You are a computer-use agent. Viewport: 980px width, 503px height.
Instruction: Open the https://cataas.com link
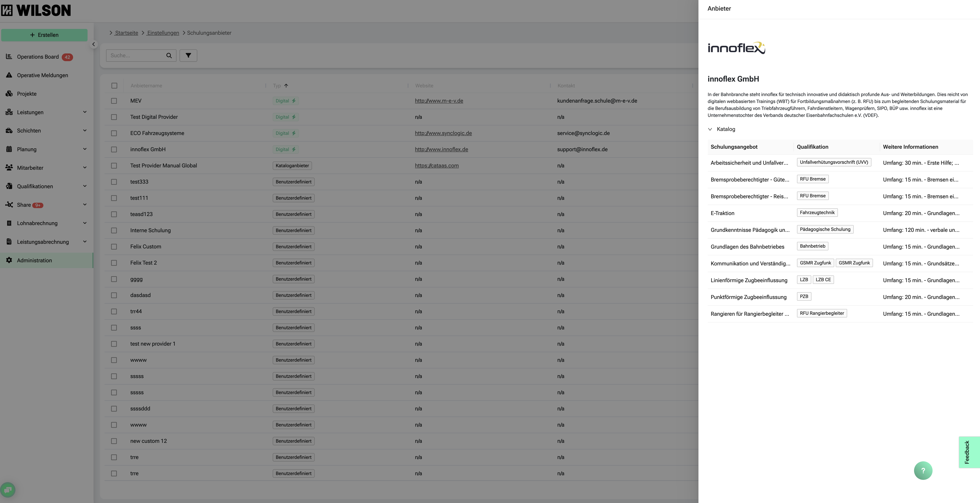437,165
